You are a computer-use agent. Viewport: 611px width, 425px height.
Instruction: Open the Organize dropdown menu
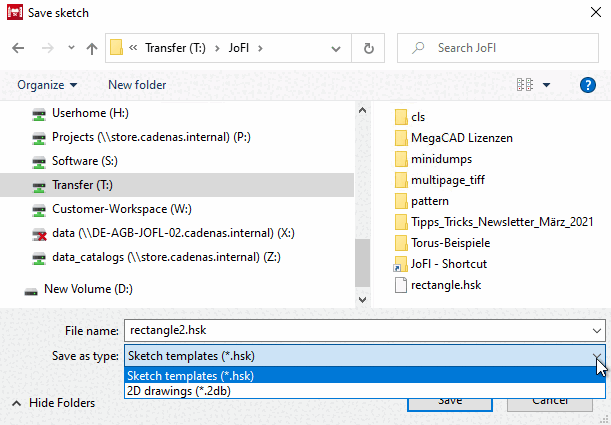tap(47, 85)
